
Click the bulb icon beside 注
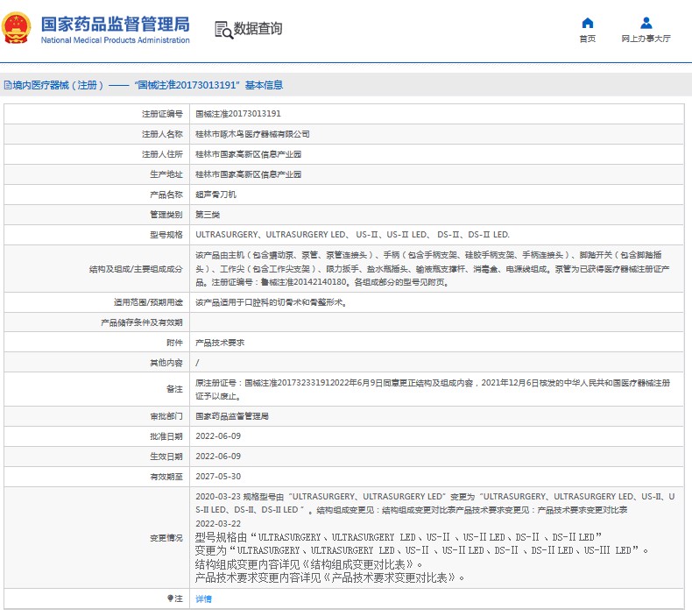coord(170,598)
